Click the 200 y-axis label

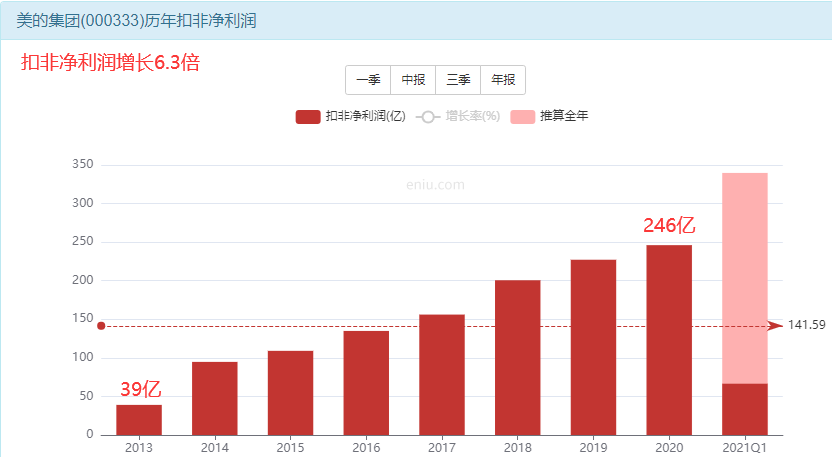tap(83, 280)
